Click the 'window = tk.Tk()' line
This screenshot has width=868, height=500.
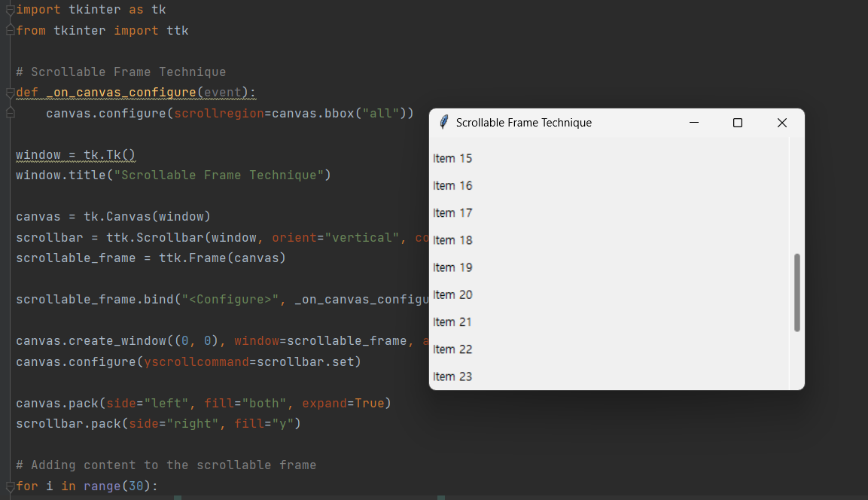point(75,154)
